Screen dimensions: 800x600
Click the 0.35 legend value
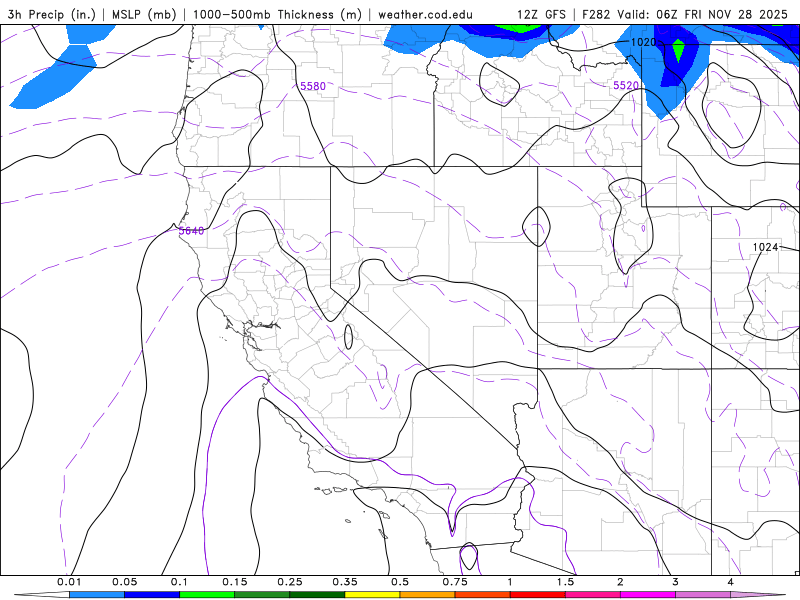pyautogui.click(x=345, y=582)
